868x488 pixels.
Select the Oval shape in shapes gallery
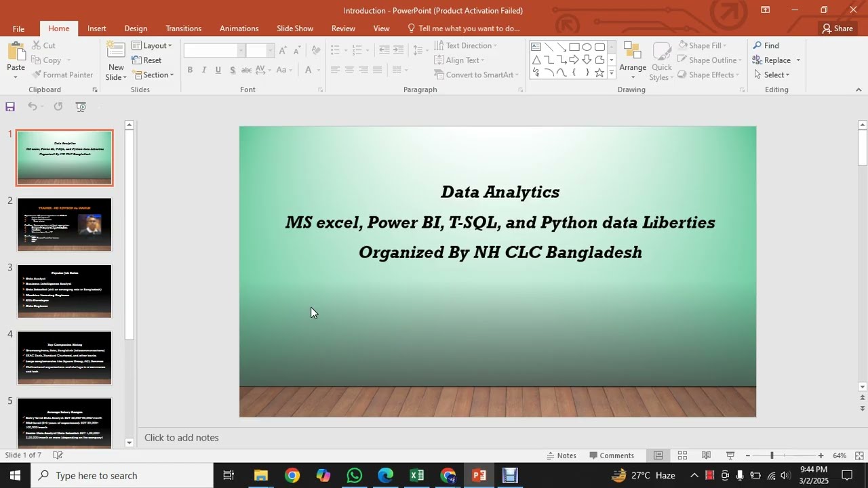[x=587, y=47]
